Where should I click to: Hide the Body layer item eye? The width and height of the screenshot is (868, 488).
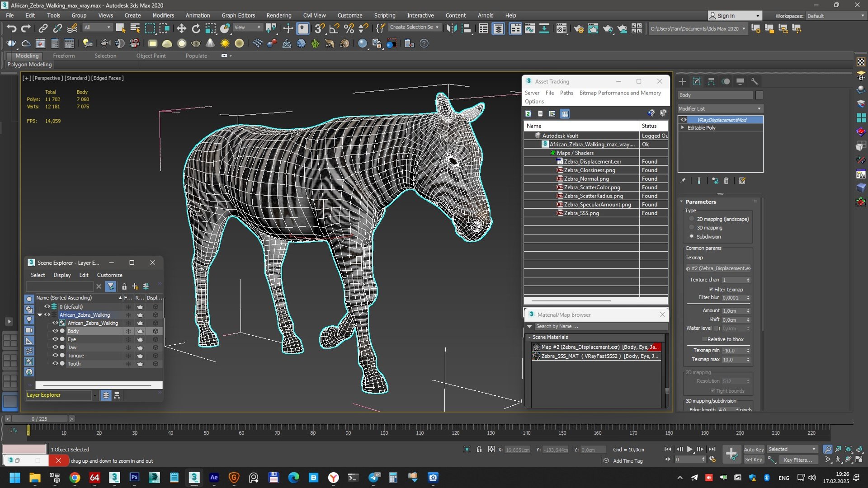click(55, 331)
